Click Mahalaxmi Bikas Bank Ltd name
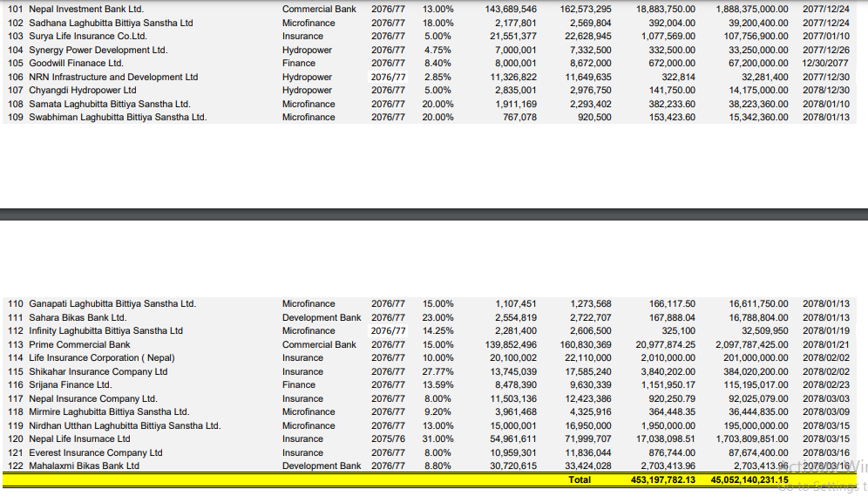Screen dimensions: 868x503 pyautogui.click(x=85, y=466)
